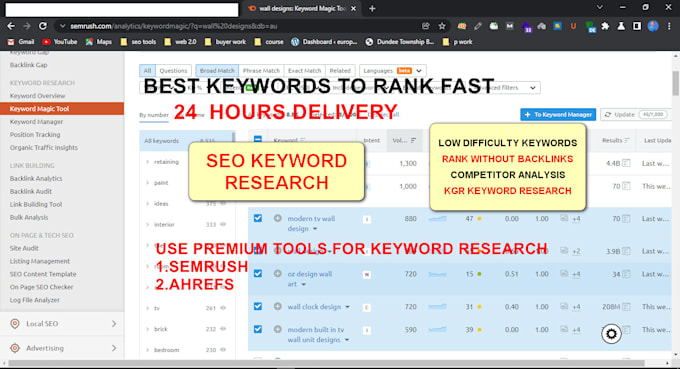Viewport: 680px width, 369px height.
Task: Open the buyer work bookmark folder
Action: (225, 42)
